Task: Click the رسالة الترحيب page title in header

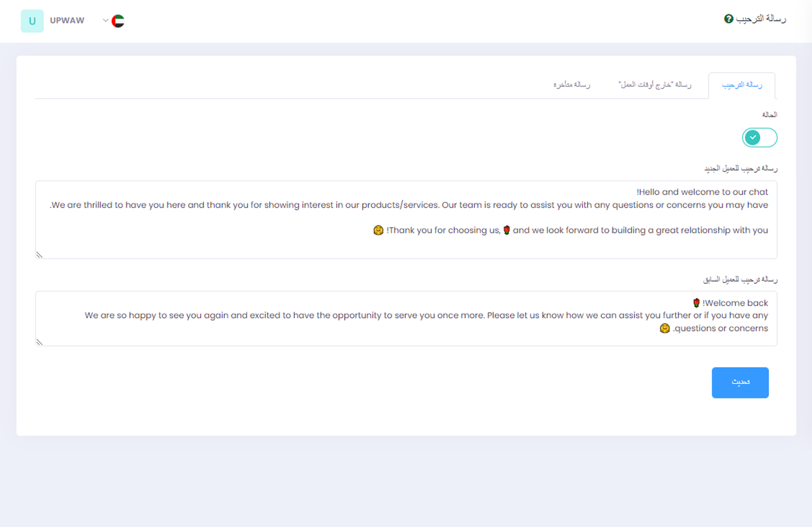Action: click(761, 19)
